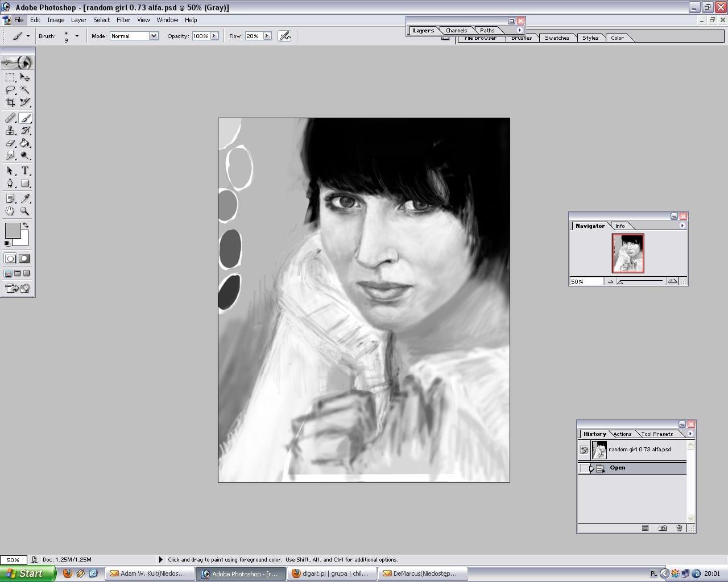
Task: Open Styles tab in palette well
Action: [x=590, y=38]
